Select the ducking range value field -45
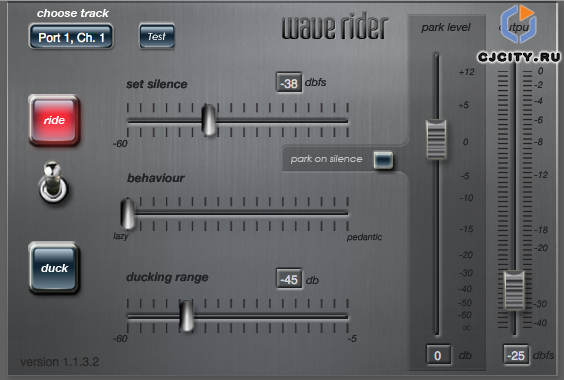This screenshot has height=380, width=564. click(x=289, y=279)
